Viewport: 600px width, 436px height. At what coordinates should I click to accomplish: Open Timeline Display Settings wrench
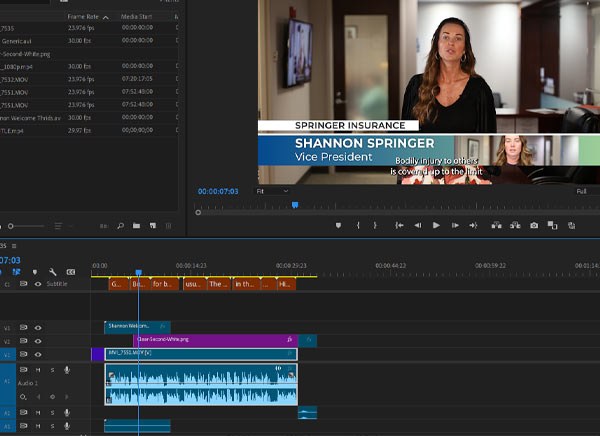tap(53, 272)
